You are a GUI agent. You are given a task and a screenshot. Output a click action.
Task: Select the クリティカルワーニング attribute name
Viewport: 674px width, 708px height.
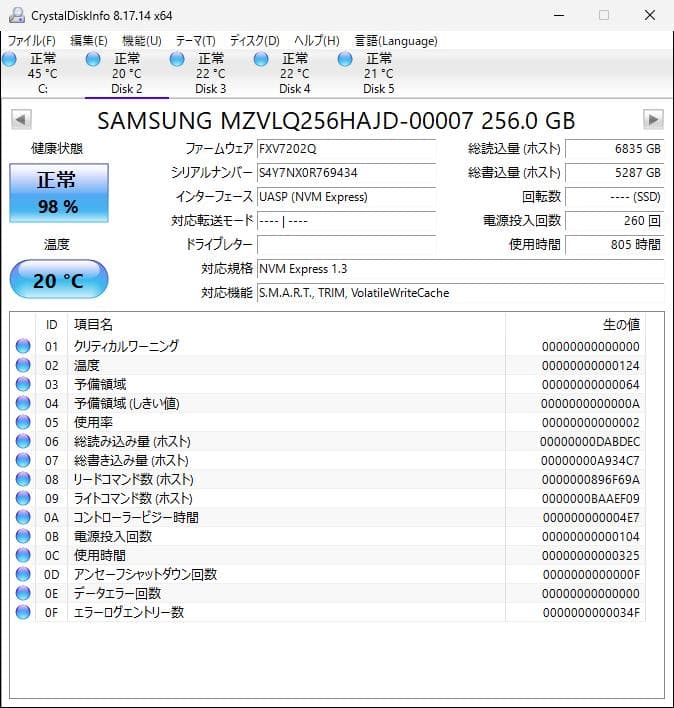point(126,346)
